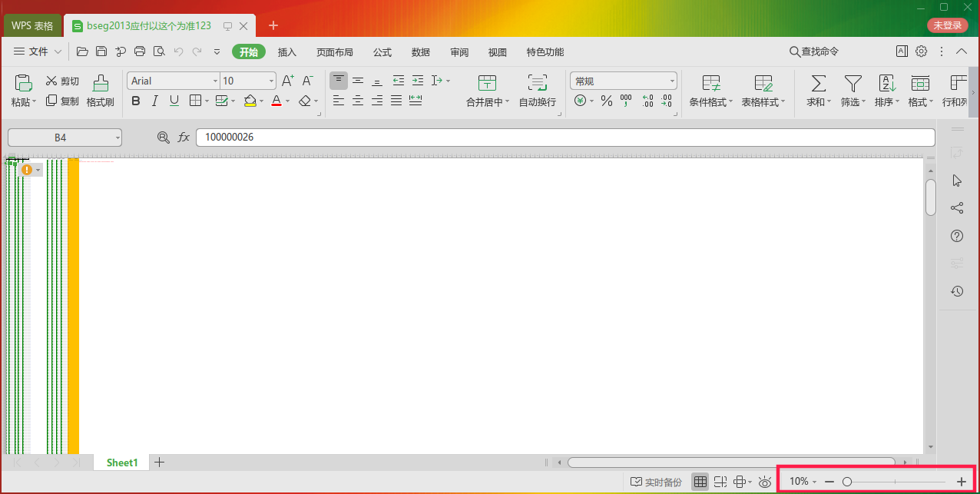Apply thousands separator style
This screenshot has width=980, height=494.
(x=626, y=101)
